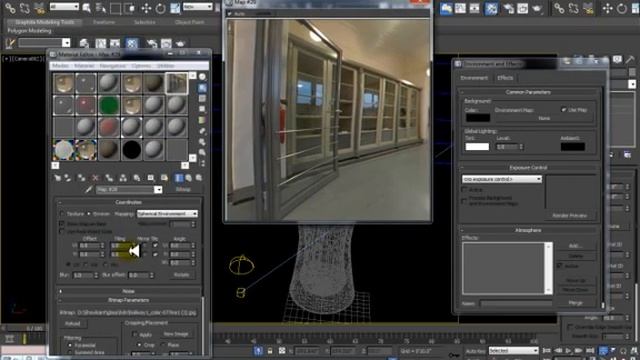Image resolution: width=640 pixels, height=360 pixels.
Task: Click Ambient black color swatch
Action: 573,147
